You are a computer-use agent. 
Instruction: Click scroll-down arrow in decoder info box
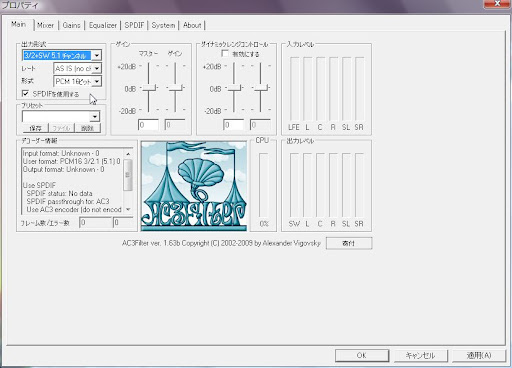click(128, 210)
